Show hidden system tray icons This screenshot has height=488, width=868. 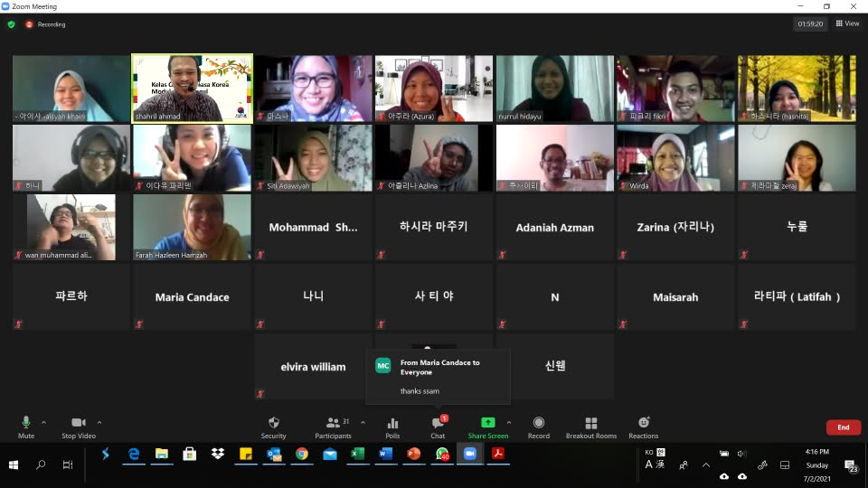(706, 465)
